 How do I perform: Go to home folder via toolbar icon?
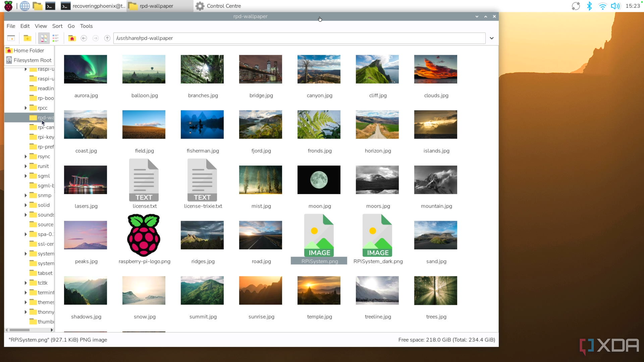(72, 38)
